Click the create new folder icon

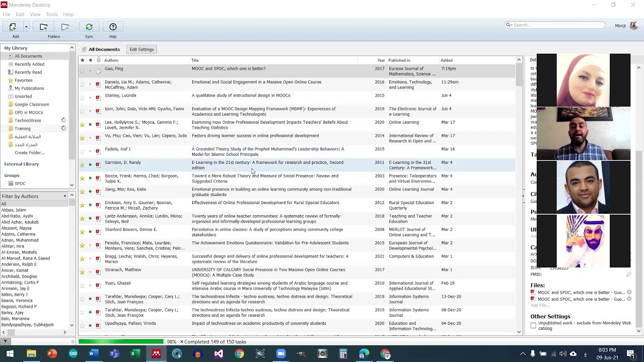click(x=44, y=27)
